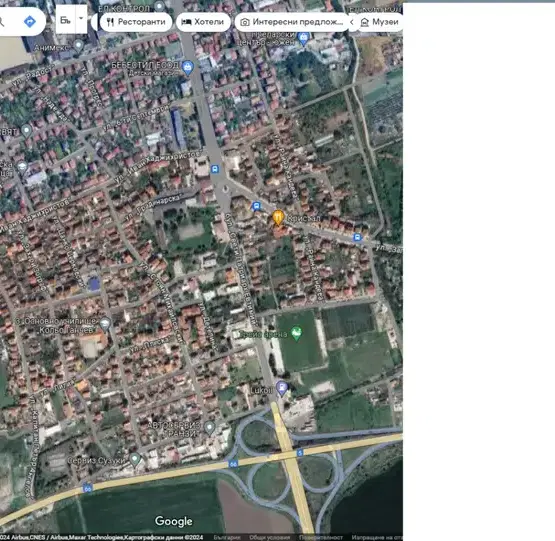Select the Интересни предложения chip
The height and width of the screenshot is (541, 555).
pos(292,22)
